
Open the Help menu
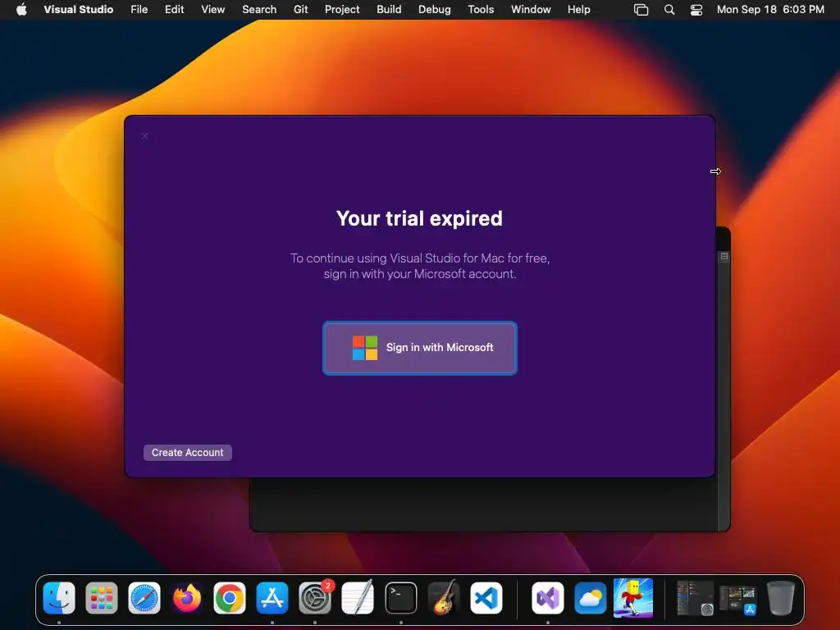[578, 9]
